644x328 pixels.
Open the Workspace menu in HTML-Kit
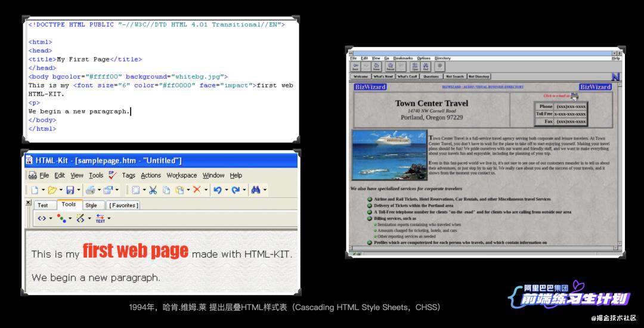(181, 175)
